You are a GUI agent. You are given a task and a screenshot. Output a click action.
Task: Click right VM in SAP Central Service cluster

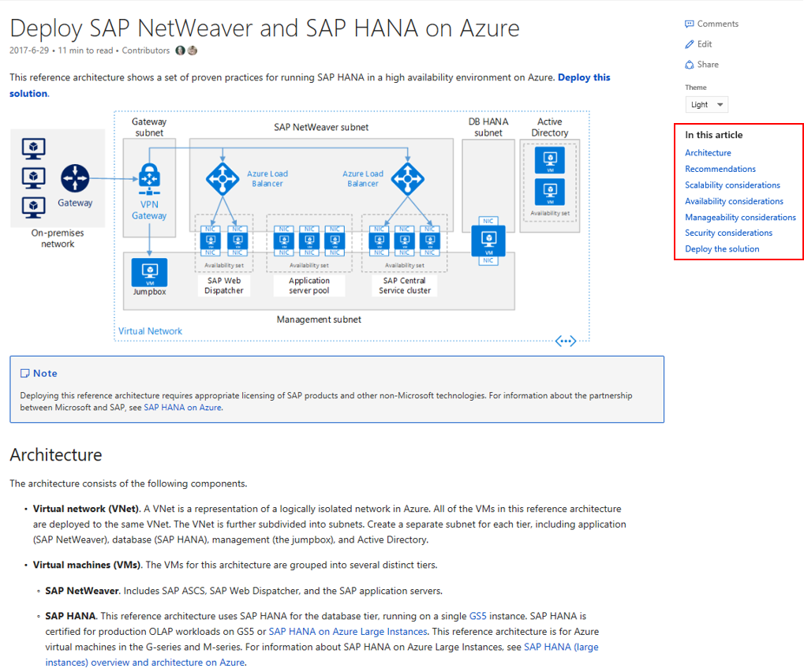pyautogui.click(x=430, y=241)
